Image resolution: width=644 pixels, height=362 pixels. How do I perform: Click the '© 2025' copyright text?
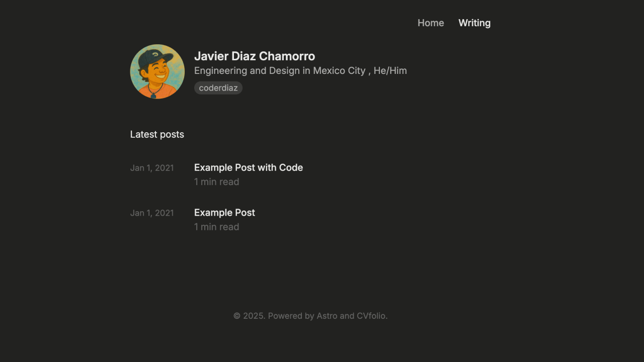[x=249, y=316]
